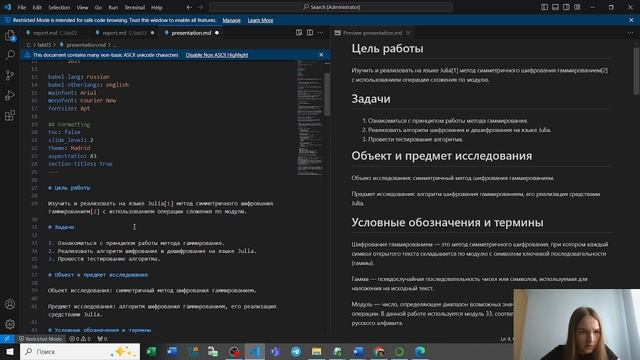This screenshot has width=640, height=360.
Task: Open preview to the side icon
Action: click(299, 33)
